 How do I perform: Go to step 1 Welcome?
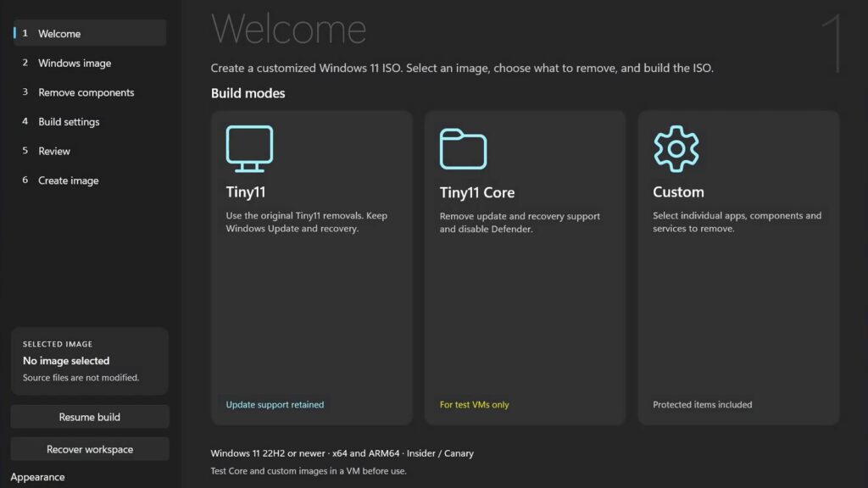[x=90, y=33]
